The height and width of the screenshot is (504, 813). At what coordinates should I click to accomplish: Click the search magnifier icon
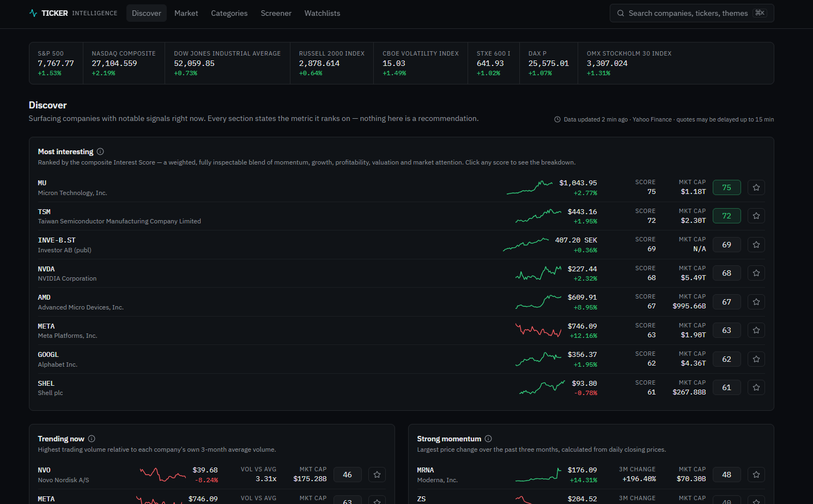click(x=621, y=13)
